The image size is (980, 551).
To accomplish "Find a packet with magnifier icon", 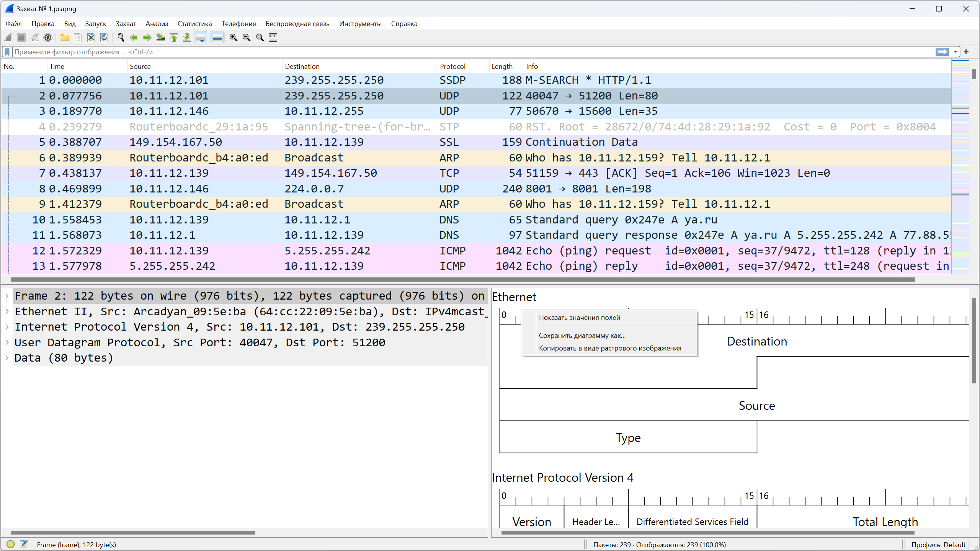I will (x=121, y=37).
